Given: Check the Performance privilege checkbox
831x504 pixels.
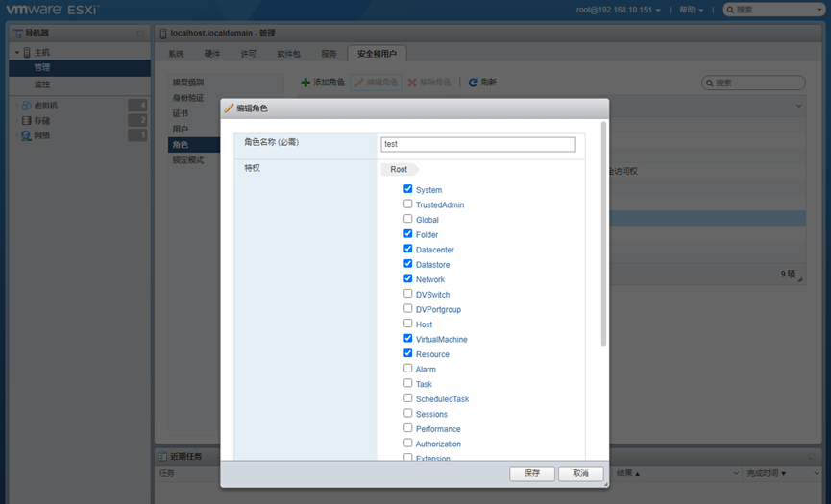Looking at the screenshot, I should 407,428.
